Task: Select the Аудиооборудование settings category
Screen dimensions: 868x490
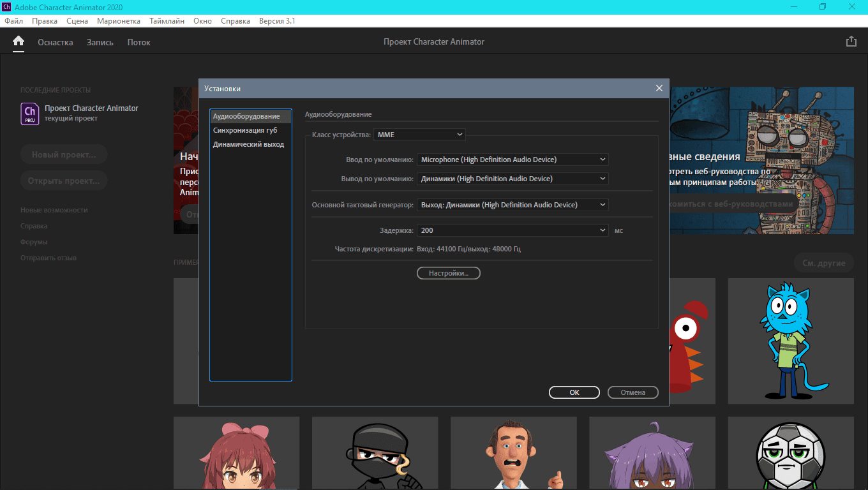Action: point(251,116)
